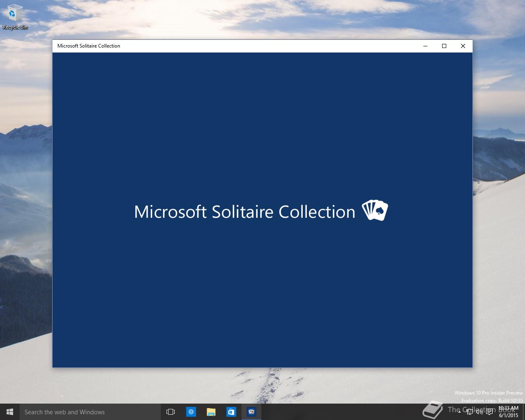Click the Search the web and Windows box

click(90, 412)
